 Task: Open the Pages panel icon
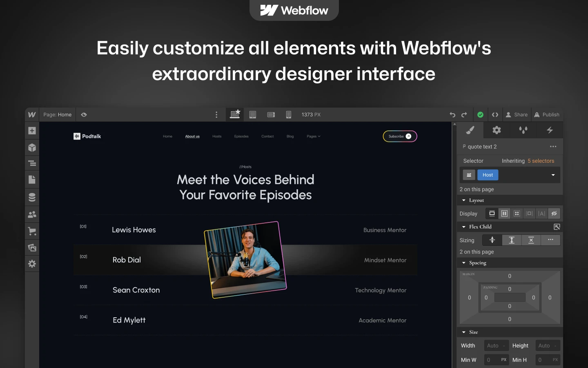coord(32,180)
